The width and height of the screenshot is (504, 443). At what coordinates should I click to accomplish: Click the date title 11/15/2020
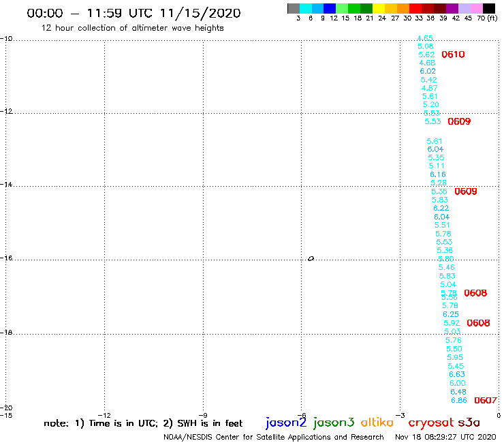coord(200,13)
